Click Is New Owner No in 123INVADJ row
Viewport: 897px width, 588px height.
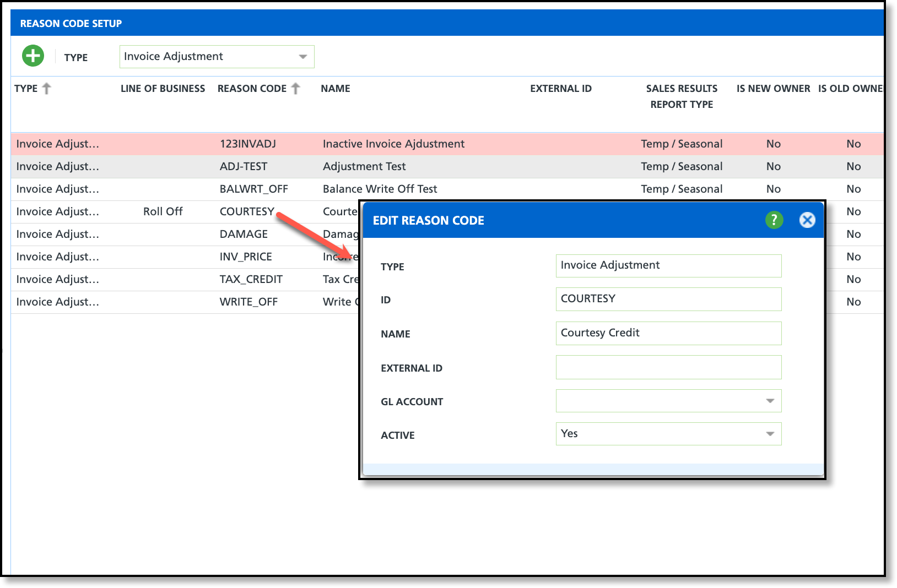774,144
